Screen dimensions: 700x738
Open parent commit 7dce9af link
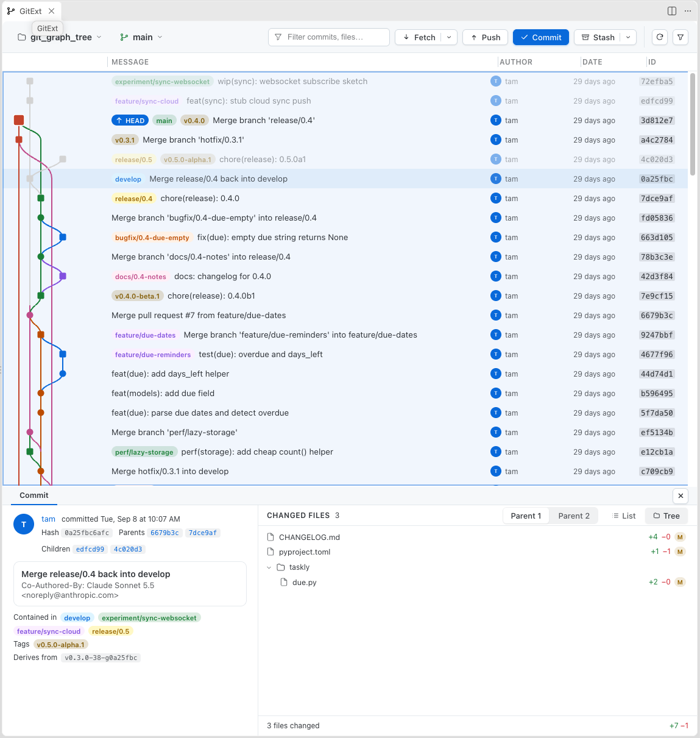click(203, 533)
